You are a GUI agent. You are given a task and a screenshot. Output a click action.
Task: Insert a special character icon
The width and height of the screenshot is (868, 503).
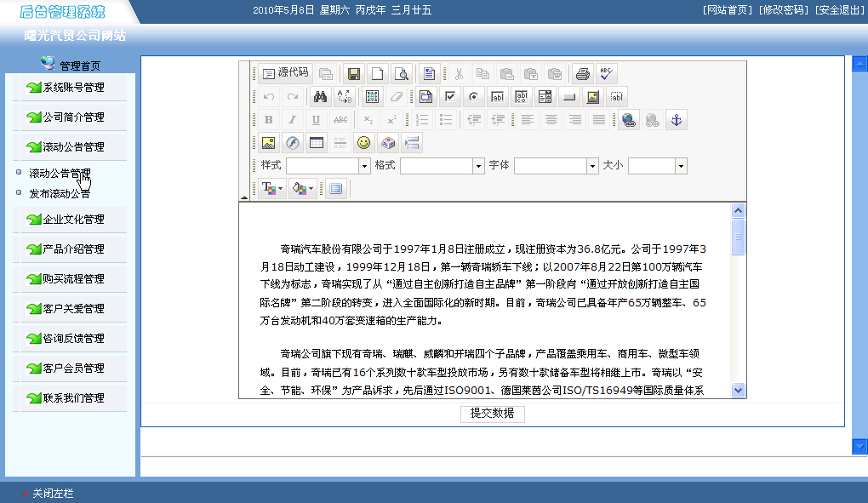tap(387, 143)
